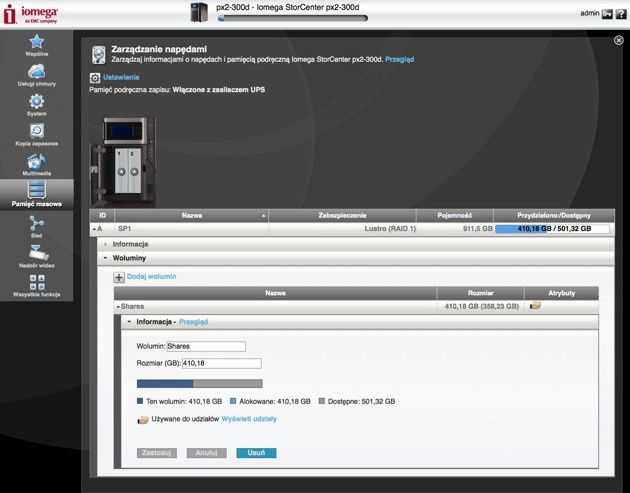Open Przegląd link in page description
The height and width of the screenshot is (493, 630).
point(399,59)
